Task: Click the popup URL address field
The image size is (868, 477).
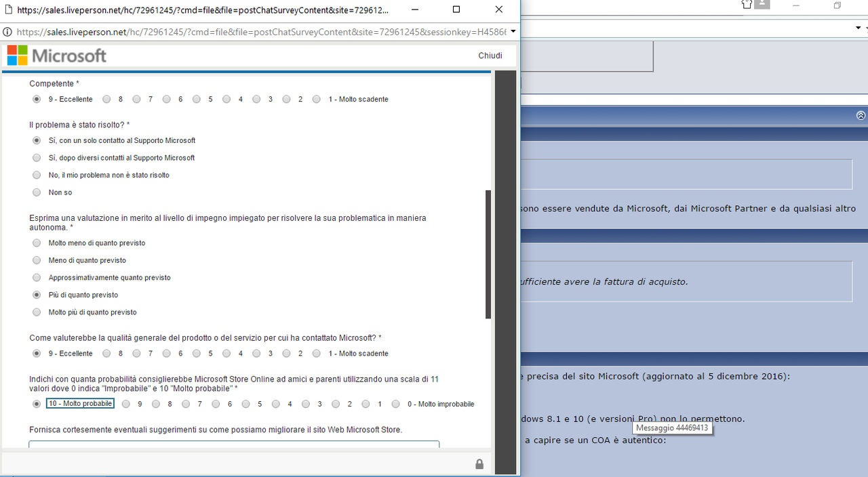Action: [x=261, y=32]
